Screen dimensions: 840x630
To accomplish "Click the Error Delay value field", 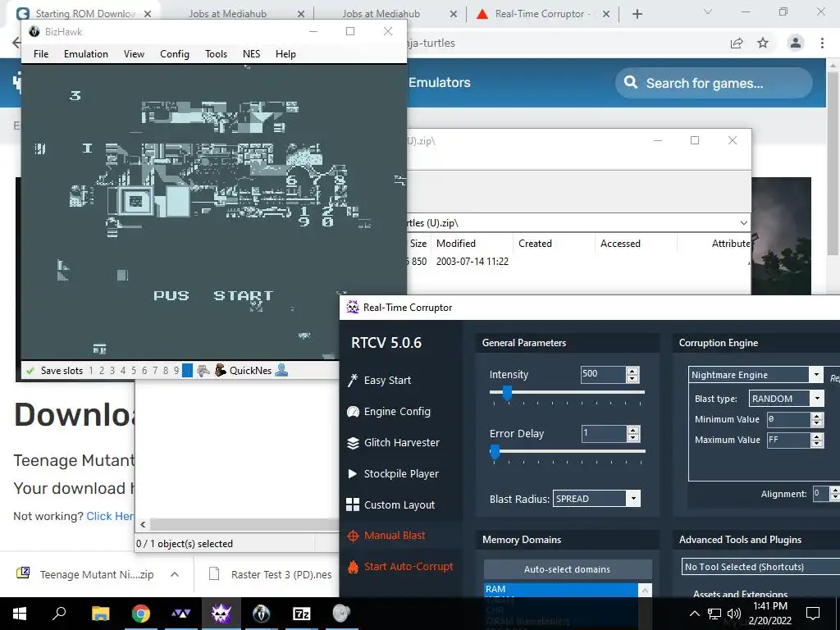I will coord(604,433).
